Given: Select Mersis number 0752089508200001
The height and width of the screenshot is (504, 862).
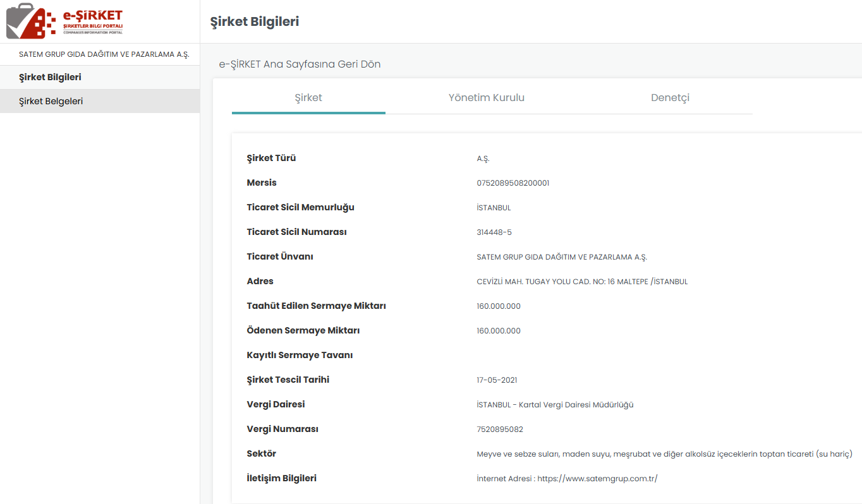Looking at the screenshot, I should (x=513, y=183).
